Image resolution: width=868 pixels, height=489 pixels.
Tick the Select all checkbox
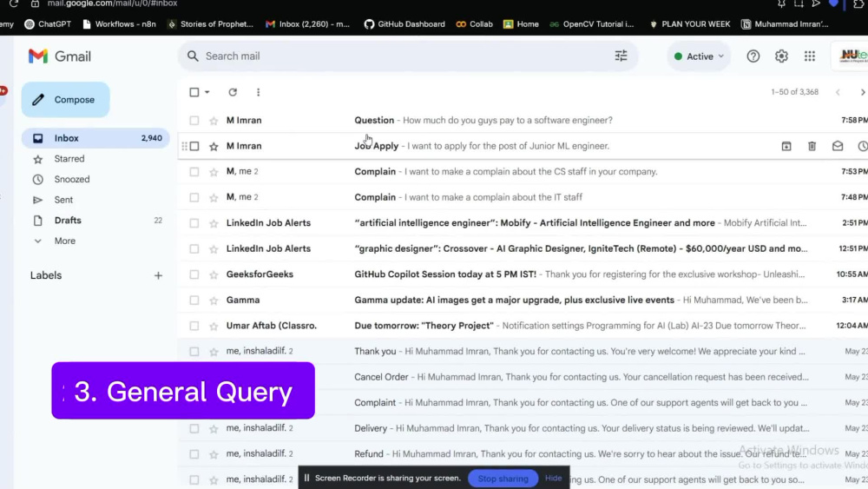tap(194, 92)
